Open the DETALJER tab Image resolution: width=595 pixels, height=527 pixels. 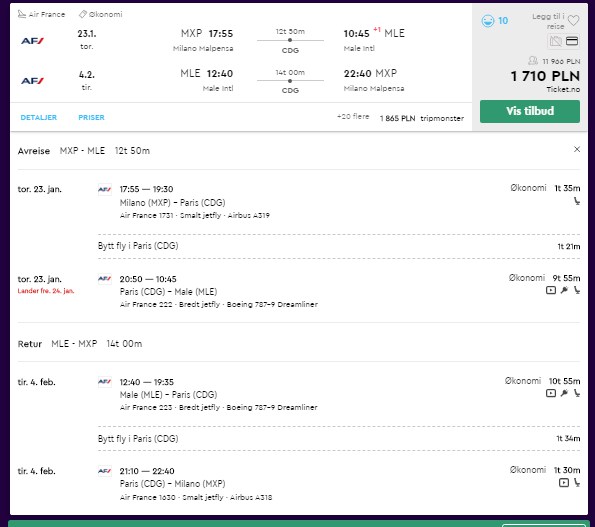[39, 117]
